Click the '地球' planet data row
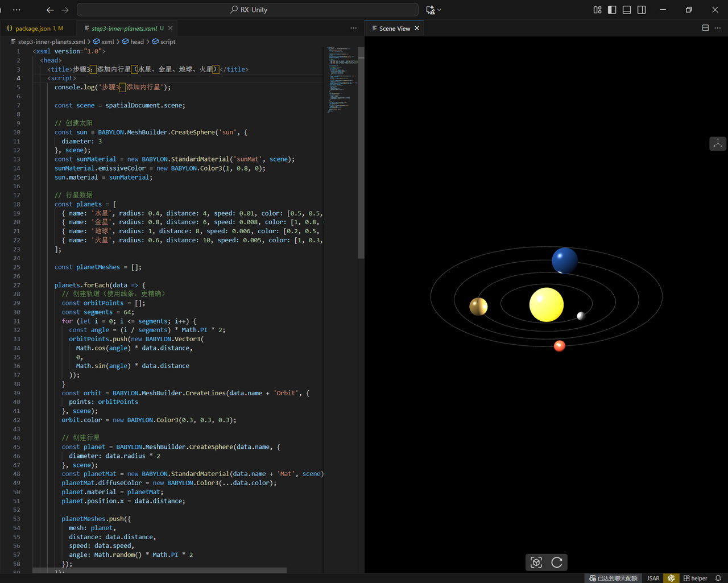 (192, 231)
